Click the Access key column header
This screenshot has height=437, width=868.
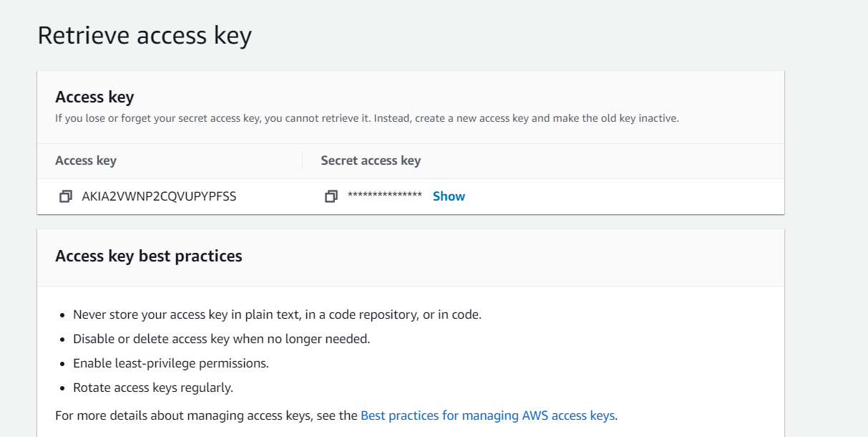coord(86,160)
